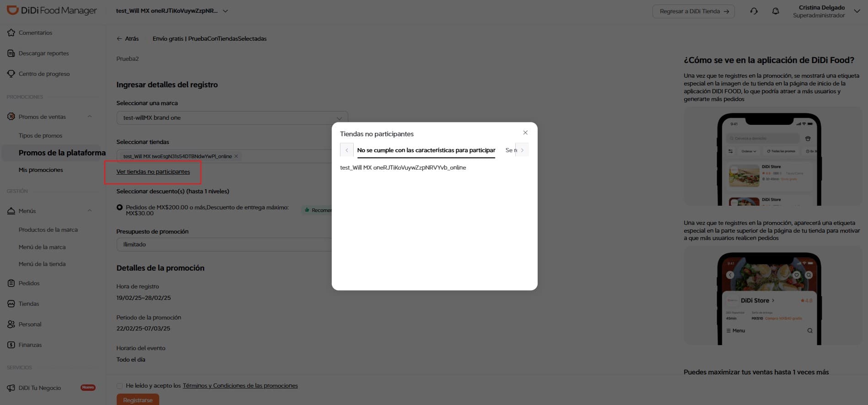The image size is (868, 405).
Task: Click Ver tiendas no participantes link
Action: (153, 172)
